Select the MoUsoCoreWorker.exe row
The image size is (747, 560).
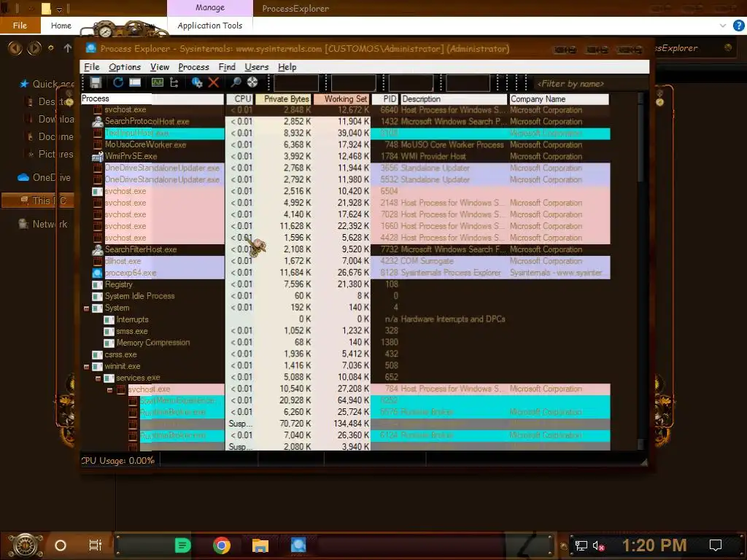pyautogui.click(x=345, y=145)
